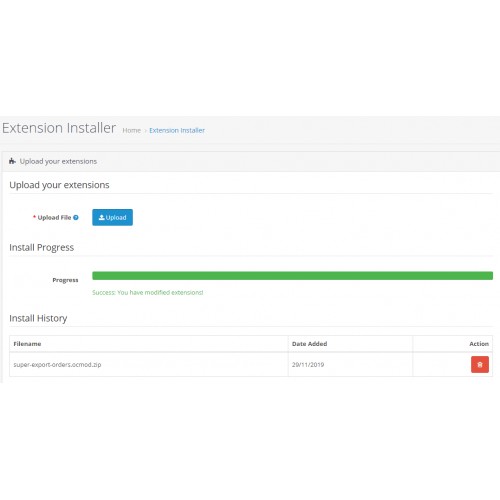Click the Action column header
The image size is (500, 500).
click(479, 344)
